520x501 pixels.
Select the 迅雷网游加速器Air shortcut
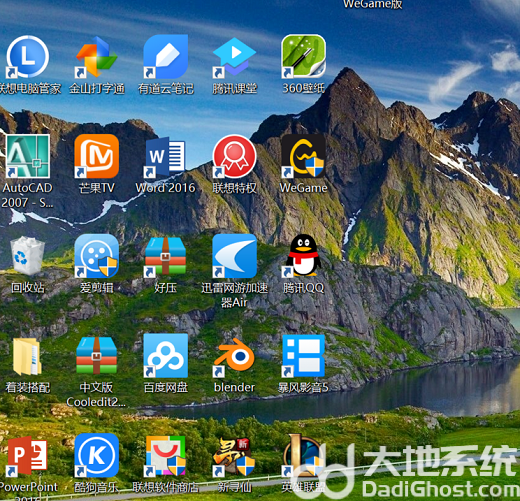click(235, 256)
